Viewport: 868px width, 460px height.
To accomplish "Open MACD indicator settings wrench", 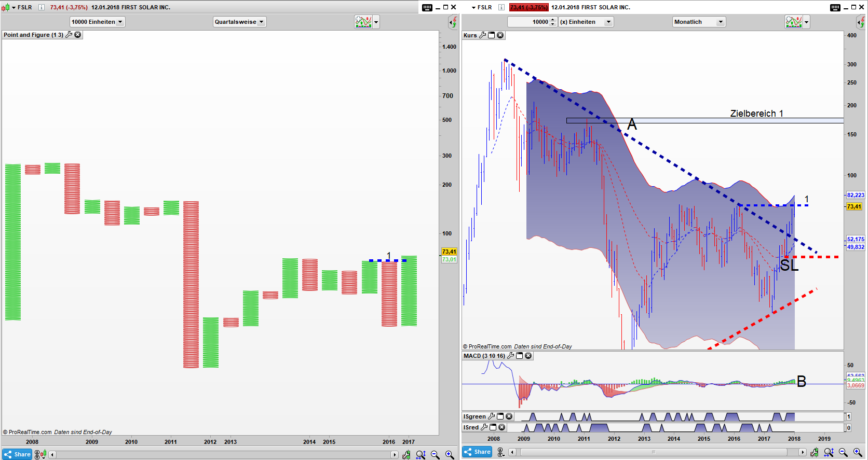I will point(511,356).
